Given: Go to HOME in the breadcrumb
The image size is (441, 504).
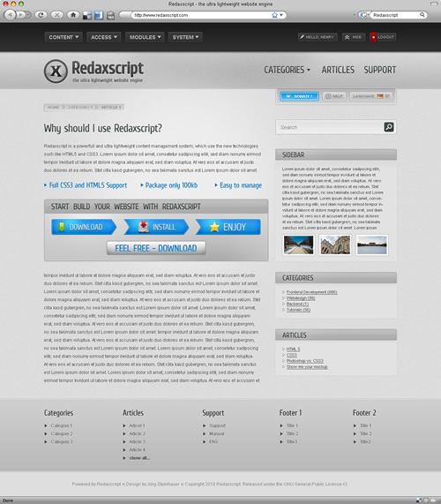Looking at the screenshot, I should pyautogui.click(x=53, y=108).
